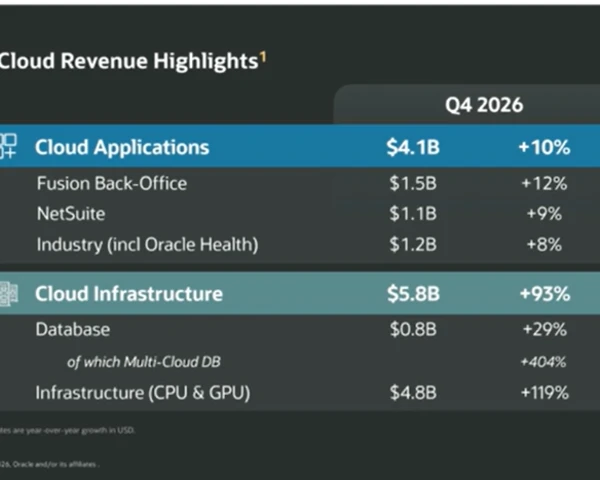Image resolution: width=600 pixels, height=480 pixels.
Task: Select the 'Cloud Infrastructure' row label
Action: pos(129,294)
